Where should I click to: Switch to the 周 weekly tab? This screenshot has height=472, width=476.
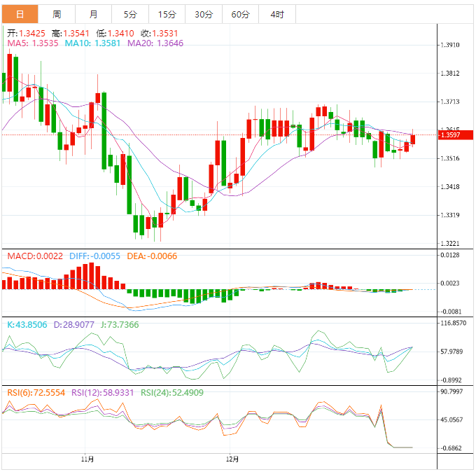(x=57, y=14)
